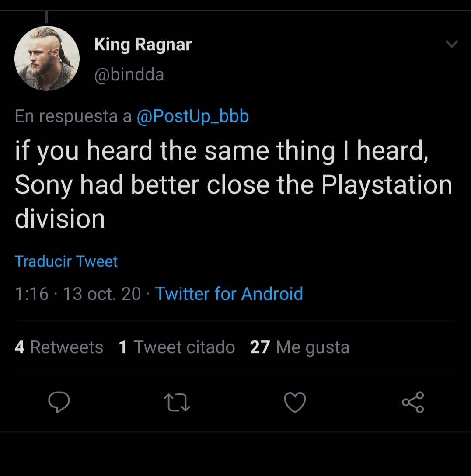
Task: View the 1 Tweet citado list
Action: pos(177,347)
